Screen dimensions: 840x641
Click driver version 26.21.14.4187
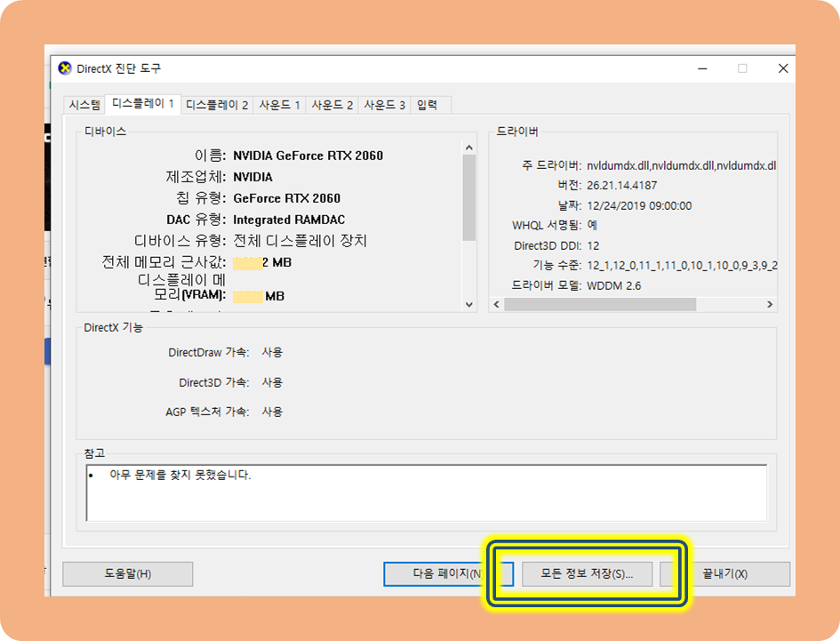click(621, 186)
